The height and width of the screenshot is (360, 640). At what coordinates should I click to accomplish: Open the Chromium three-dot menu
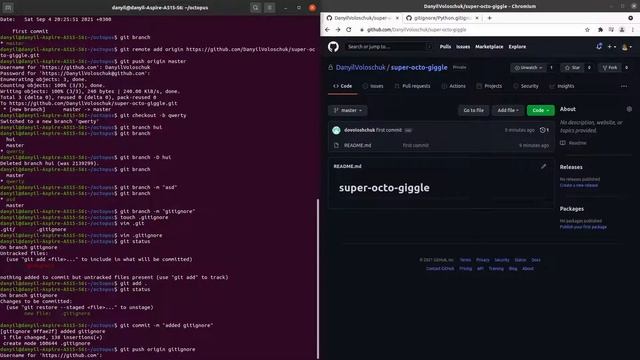click(x=633, y=30)
